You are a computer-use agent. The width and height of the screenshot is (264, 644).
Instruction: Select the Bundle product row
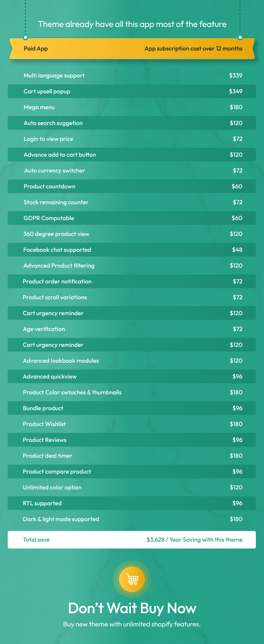point(132,408)
